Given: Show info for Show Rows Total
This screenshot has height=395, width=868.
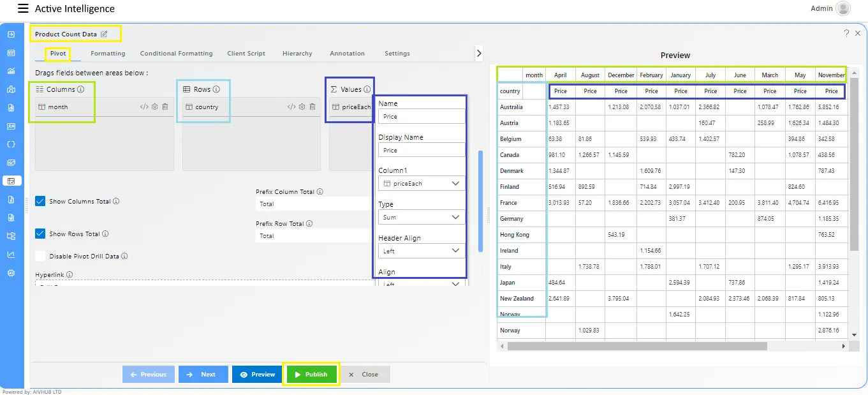Looking at the screenshot, I should 105,234.
